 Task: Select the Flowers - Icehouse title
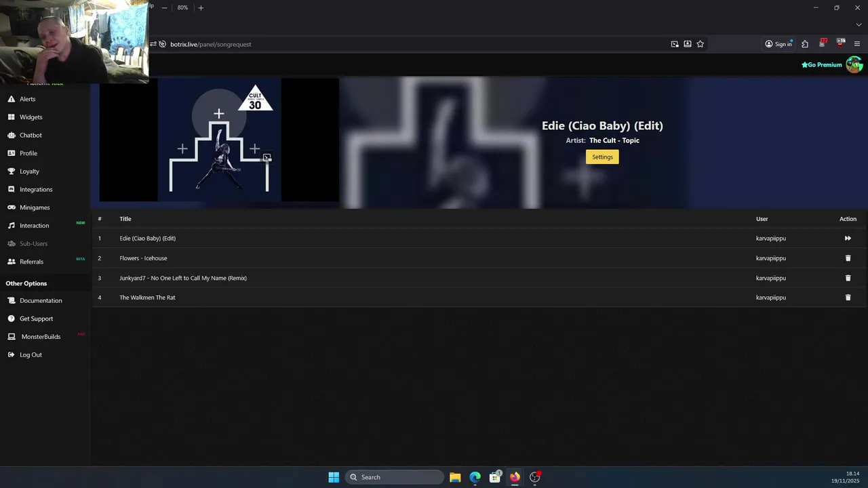[143, 258]
